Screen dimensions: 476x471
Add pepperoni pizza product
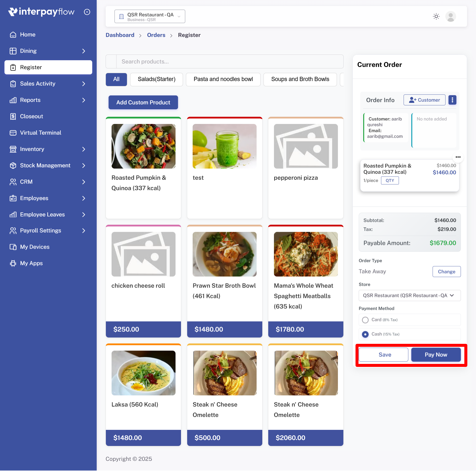click(306, 168)
